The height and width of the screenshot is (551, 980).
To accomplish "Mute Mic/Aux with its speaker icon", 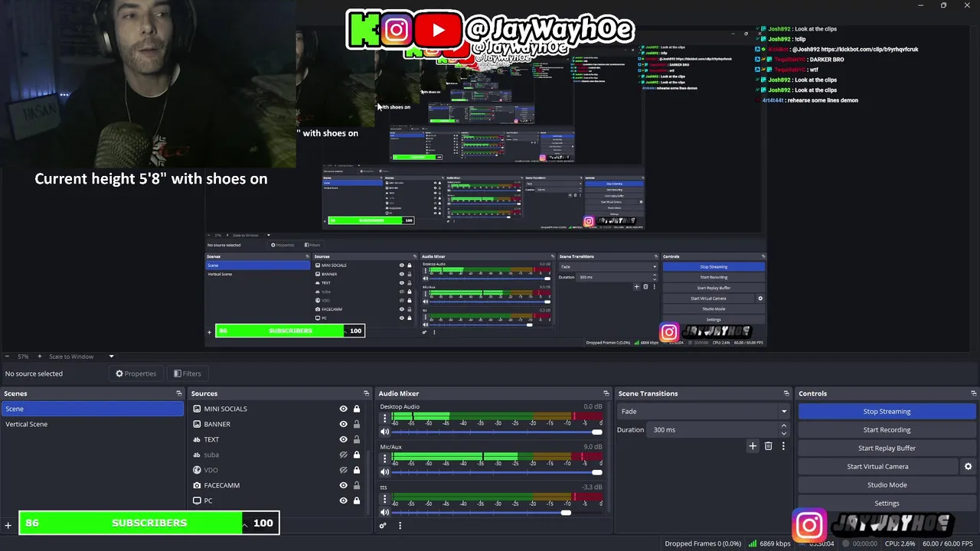I will (384, 471).
